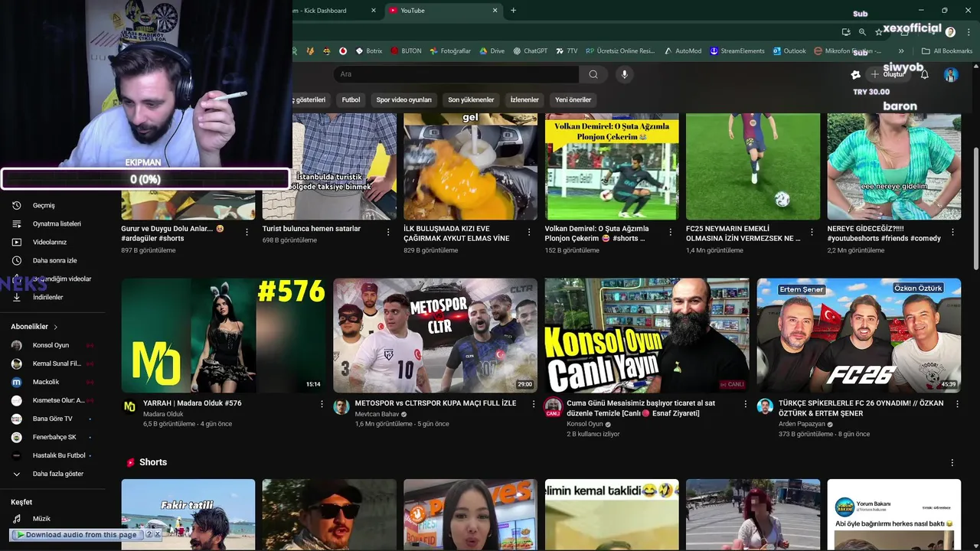Screen dimensions: 980x551
Task: Click Download audio from this page
Action: [77, 534]
